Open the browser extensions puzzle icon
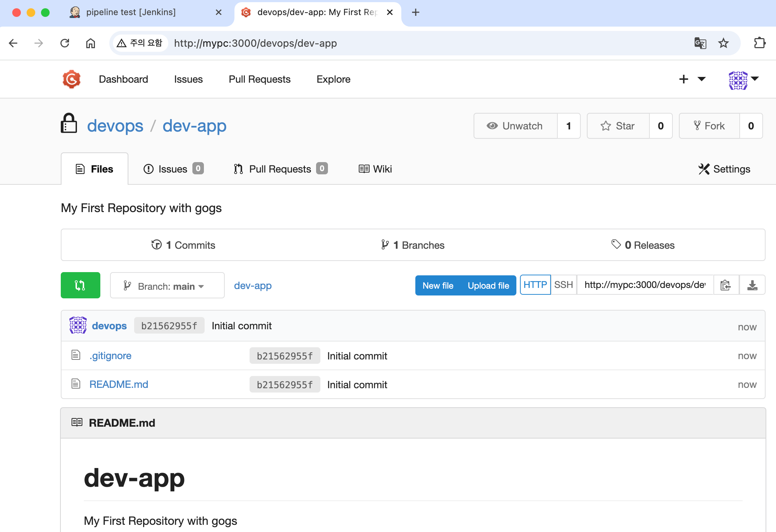The image size is (776, 532). (759, 43)
